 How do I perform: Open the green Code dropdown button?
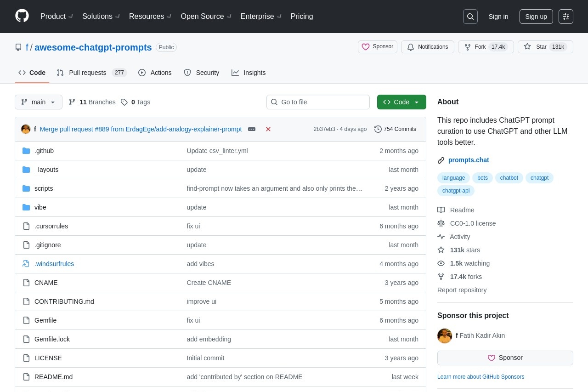401,102
